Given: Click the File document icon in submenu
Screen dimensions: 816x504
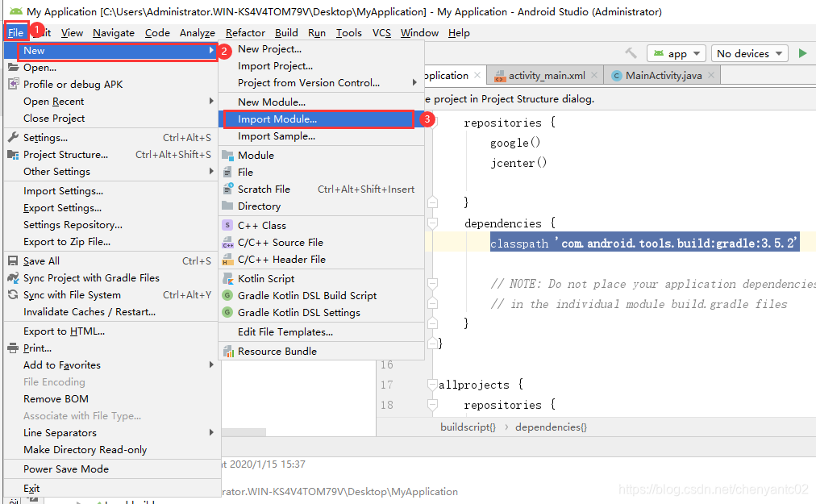Looking at the screenshot, I should click(x=227, y=172).
